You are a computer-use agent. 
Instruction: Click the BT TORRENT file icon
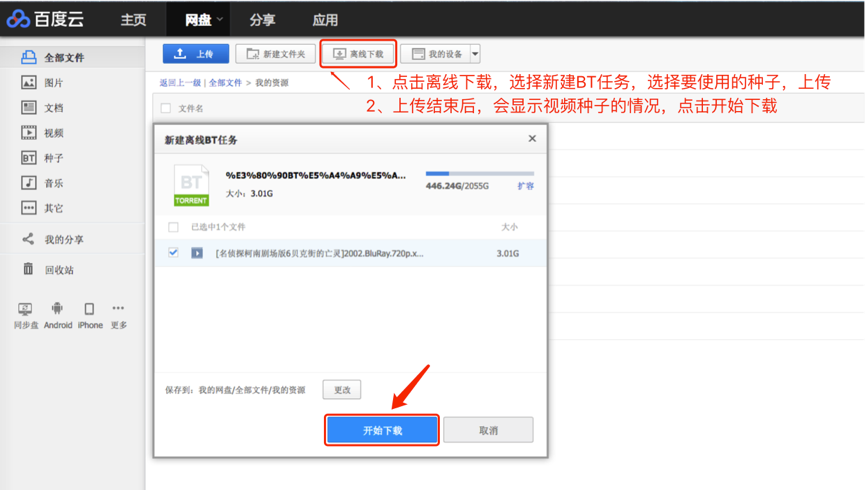click(x=191, y=185)
